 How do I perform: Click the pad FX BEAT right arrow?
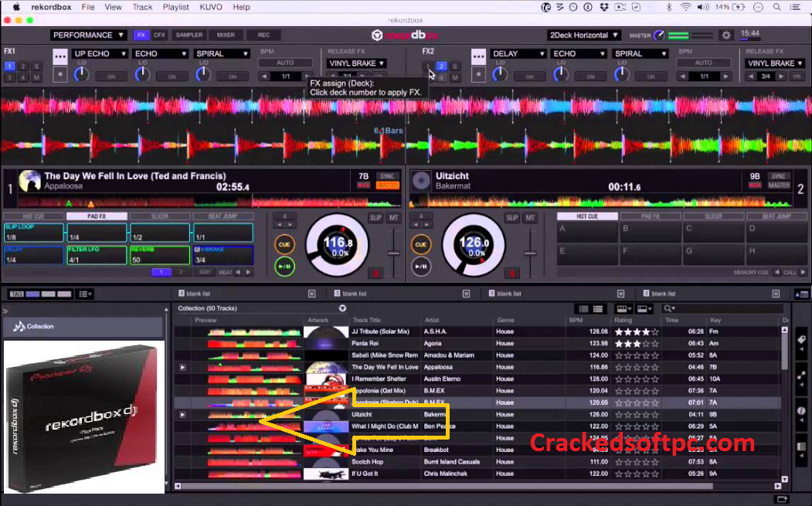coord(249,272)
